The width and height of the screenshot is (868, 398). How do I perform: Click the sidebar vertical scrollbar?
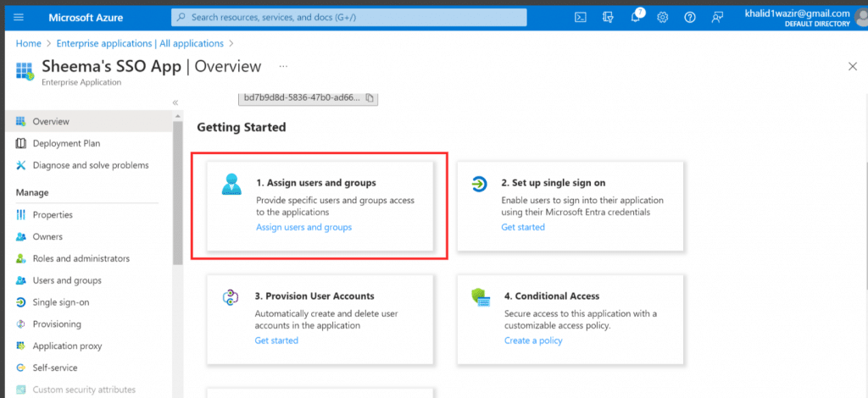click(x=178, y=193)
